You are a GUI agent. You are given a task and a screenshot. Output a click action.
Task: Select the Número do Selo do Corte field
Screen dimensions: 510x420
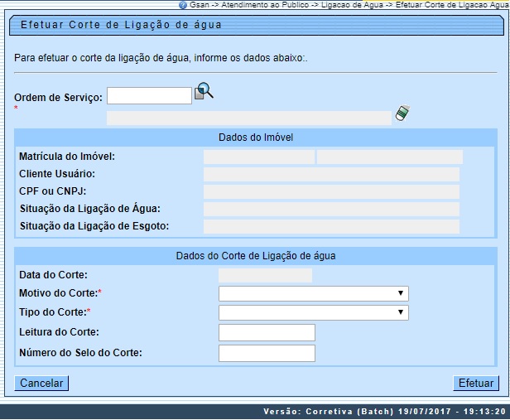tap(267, 354)
